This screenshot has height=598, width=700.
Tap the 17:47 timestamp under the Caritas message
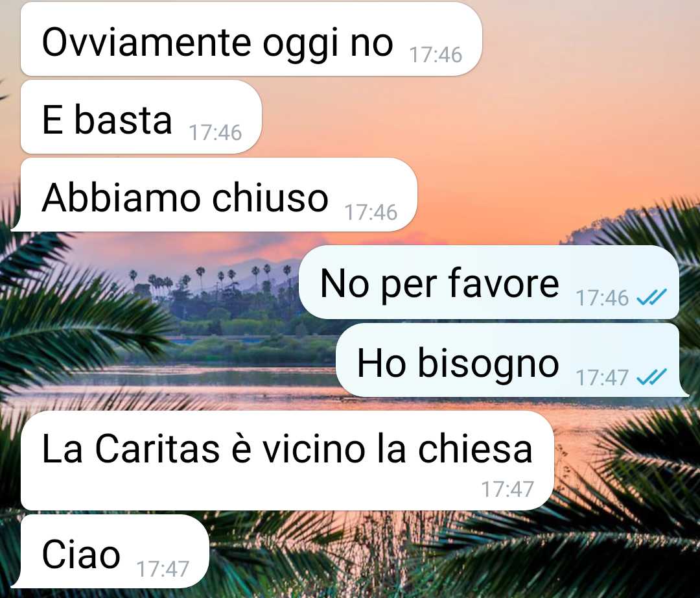(x=507, y=490)
